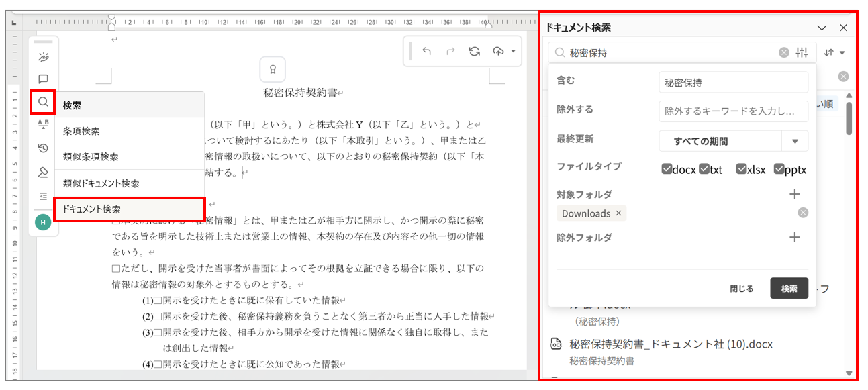Click the 閉じる button
The height and width of the screenshot is (390, 868).
[742, 289]
